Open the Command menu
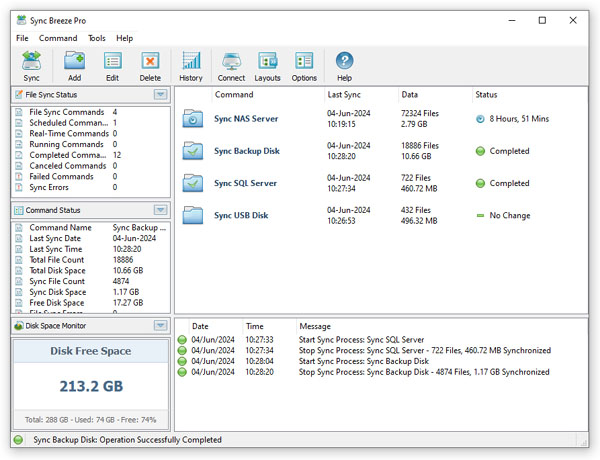Image resolution: width=600 pixels, height=460 pixels. 58,38
